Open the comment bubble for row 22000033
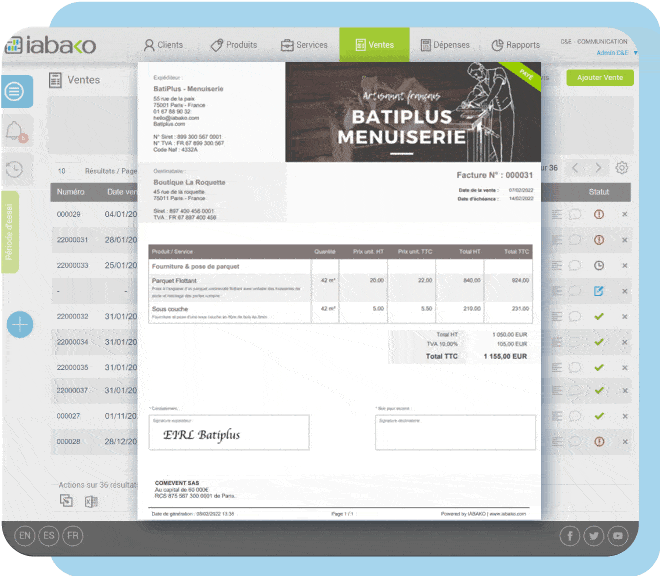This screenshot has width=660, height=576. point(575,266)
